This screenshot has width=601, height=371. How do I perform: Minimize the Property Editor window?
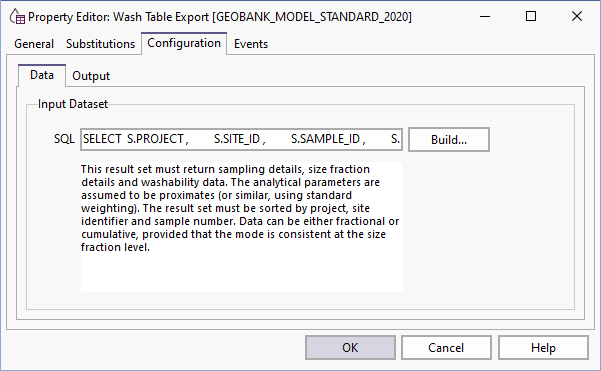(x=485, y=16)
